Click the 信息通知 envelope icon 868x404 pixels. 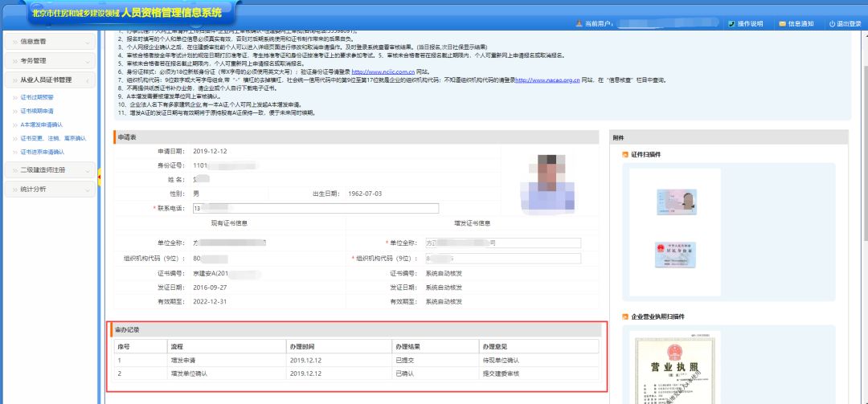782,24
